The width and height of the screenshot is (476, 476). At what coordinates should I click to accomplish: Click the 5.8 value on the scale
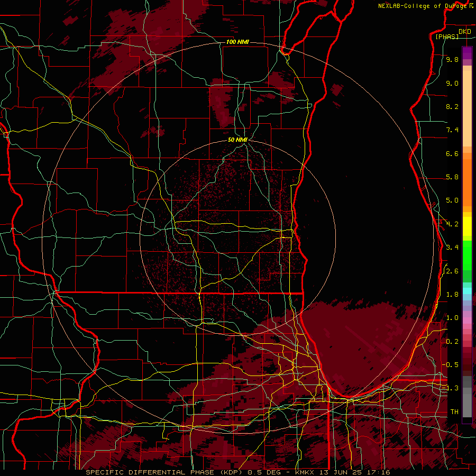(x=452, y=177)
